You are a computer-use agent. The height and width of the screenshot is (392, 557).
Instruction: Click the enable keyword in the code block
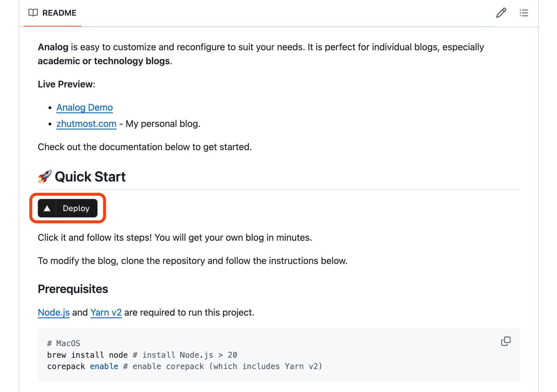(x=104, y=366)
